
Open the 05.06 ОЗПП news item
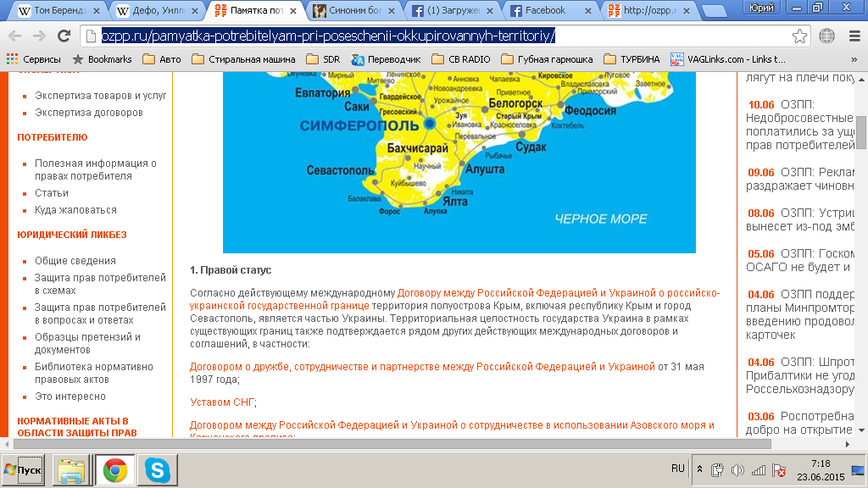tap(800, 261)
